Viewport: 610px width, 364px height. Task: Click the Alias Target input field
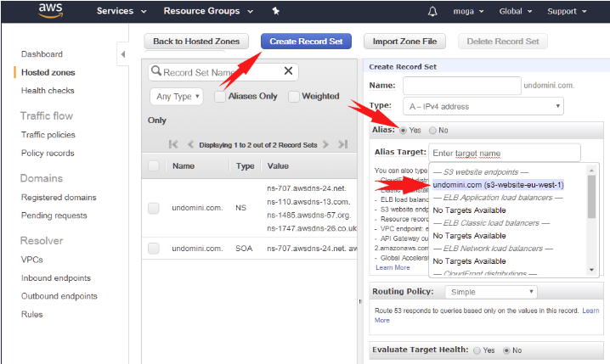[x=505, y=153]
